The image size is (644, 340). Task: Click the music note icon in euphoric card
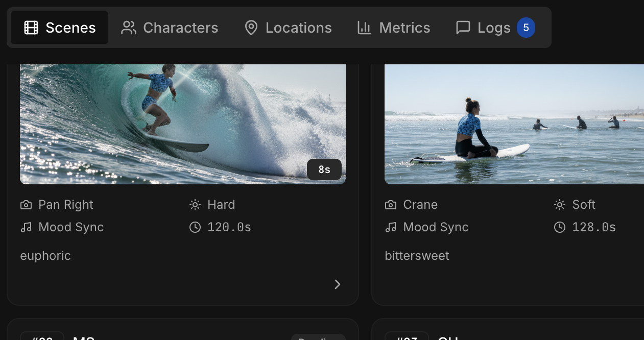(x=26, y=227)
